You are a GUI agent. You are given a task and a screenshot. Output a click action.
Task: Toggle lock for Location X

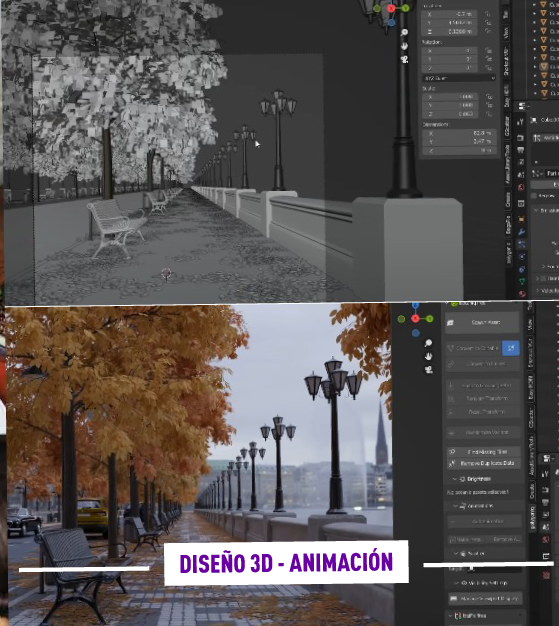(x=488, y=14)
